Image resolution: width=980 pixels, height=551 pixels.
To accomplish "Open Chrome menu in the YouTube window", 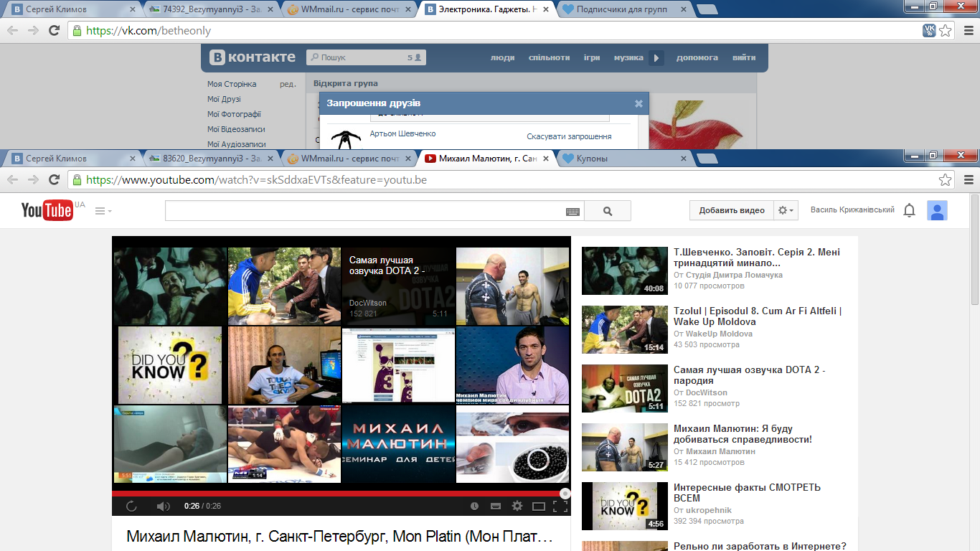I will pos(969,179).
